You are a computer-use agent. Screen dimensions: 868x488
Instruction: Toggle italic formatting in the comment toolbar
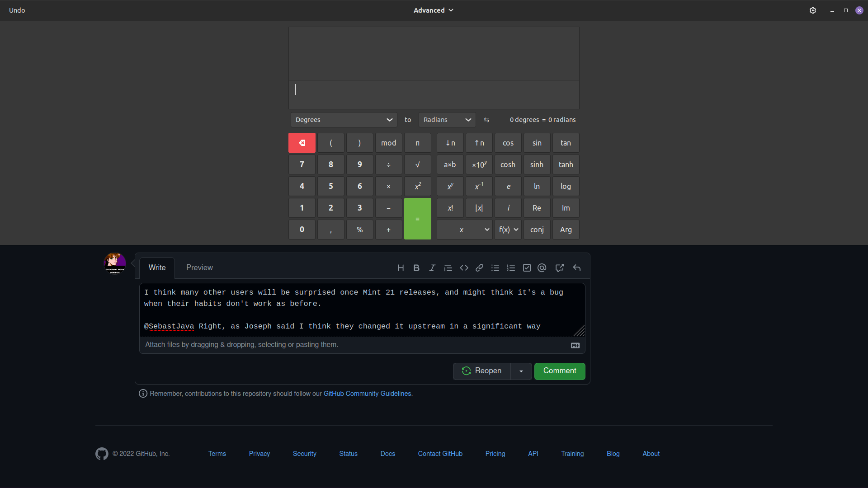(x=432, y=267)
